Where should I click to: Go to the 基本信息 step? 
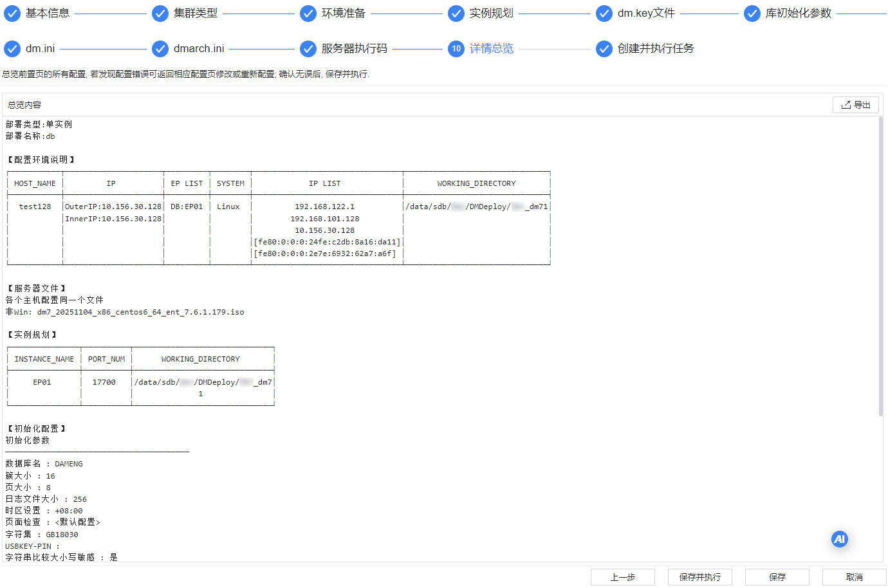(48, 13)
